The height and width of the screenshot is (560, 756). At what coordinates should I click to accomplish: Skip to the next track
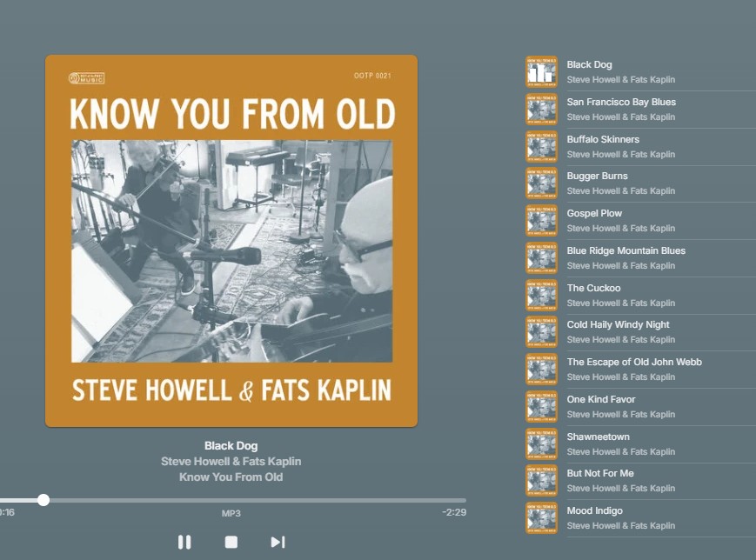pyautogui.click(x=278, y=542)
